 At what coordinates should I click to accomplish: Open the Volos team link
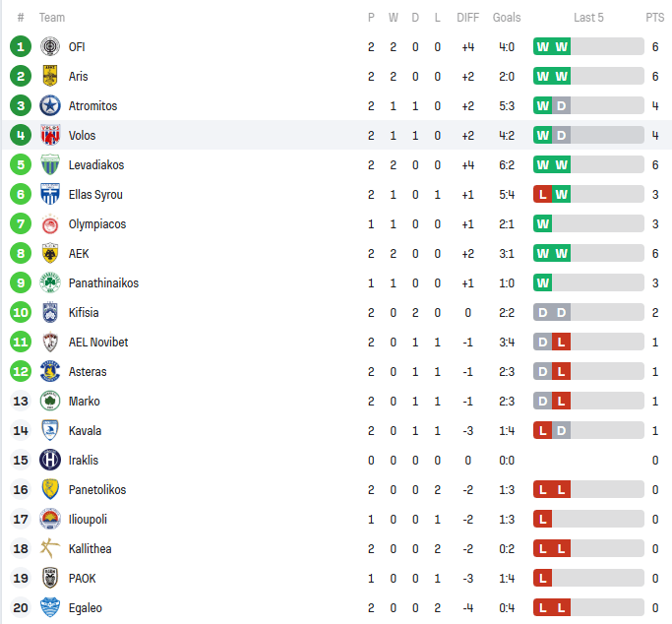point(83,135)
